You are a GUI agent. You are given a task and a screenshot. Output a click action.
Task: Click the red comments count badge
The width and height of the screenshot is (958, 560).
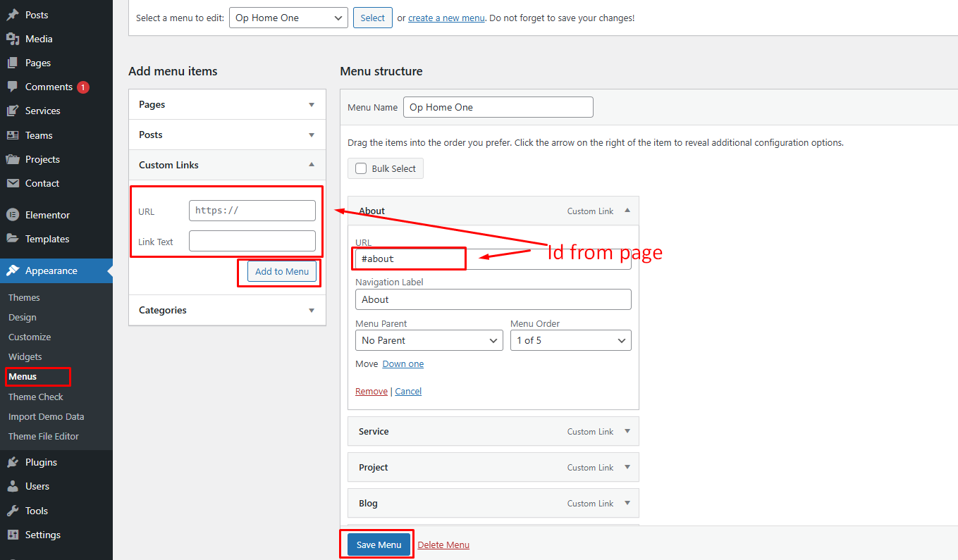[x=83, y=87]
